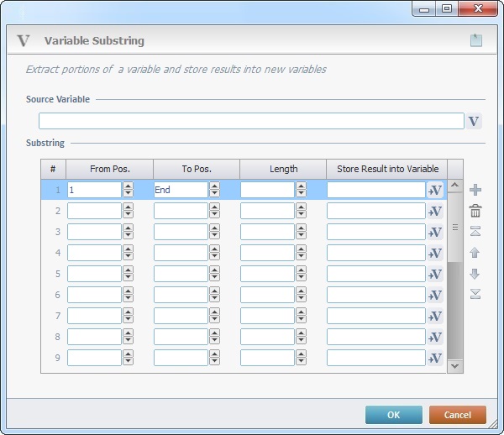Click the move row down arrow icon
Image resolution: width=504 pixels, height=435 pixels.
tap(475, 273)
